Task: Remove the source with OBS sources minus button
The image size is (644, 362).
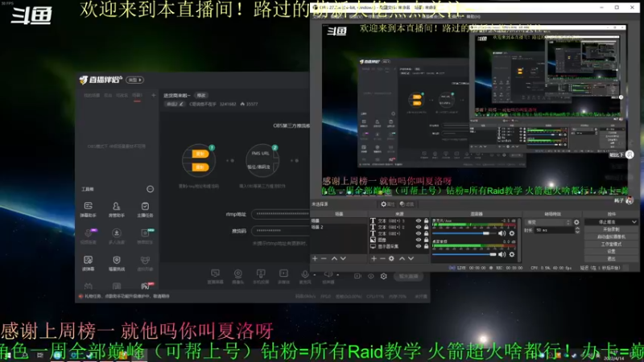Action: tap(382, 258)
